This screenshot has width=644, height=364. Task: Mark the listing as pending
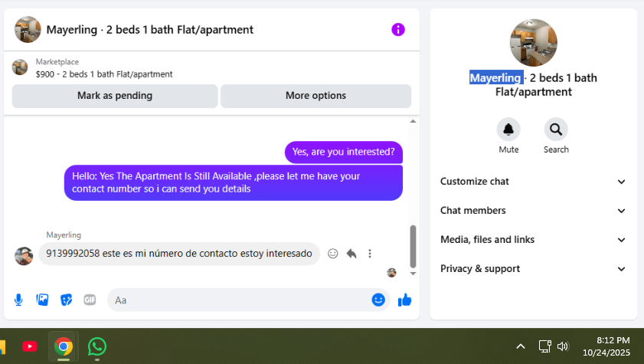(115, 96)
